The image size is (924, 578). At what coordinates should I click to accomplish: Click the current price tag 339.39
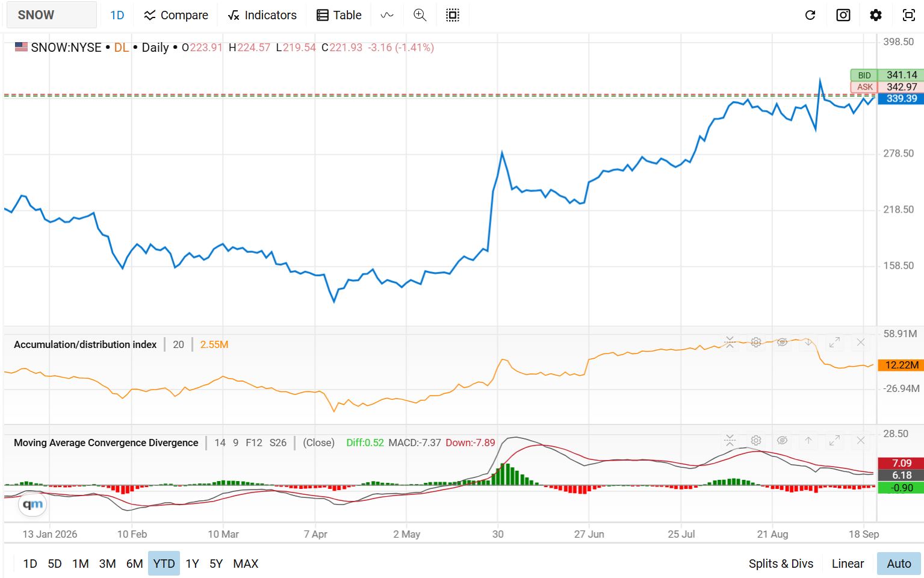pos(901,99)
